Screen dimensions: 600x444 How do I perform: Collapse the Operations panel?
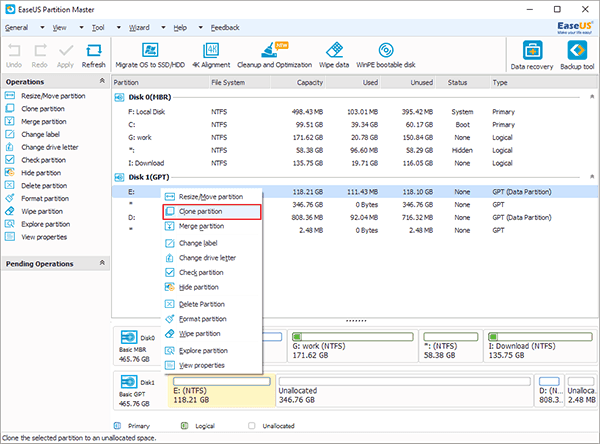click(102, 81)
